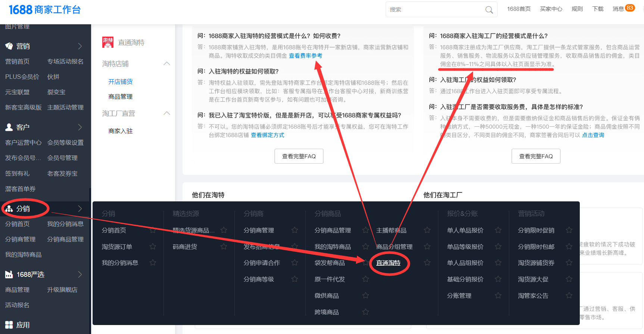The height and width of the screenshot is (334, 644).
Task: Star the 跨境商品 entry
Action: pos(365,312)
